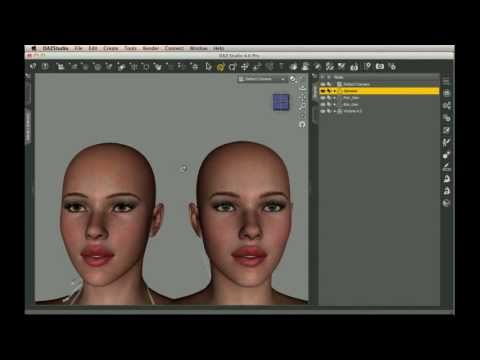Open the Window menu
The image size is (480, 360).
pos(199,48)
